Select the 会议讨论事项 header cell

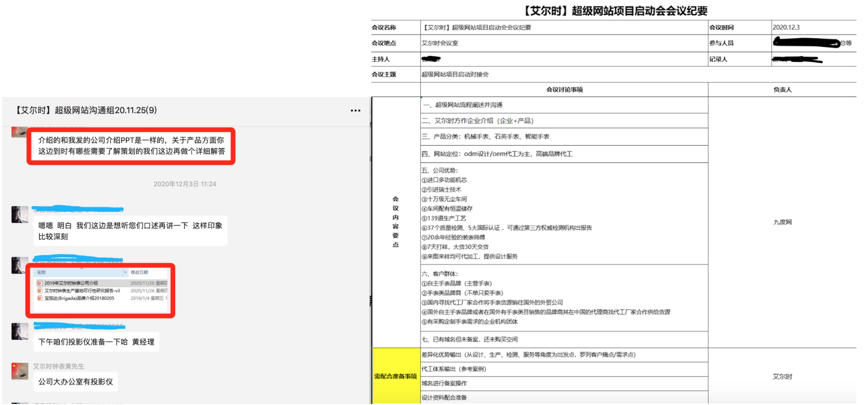point(564,90)
